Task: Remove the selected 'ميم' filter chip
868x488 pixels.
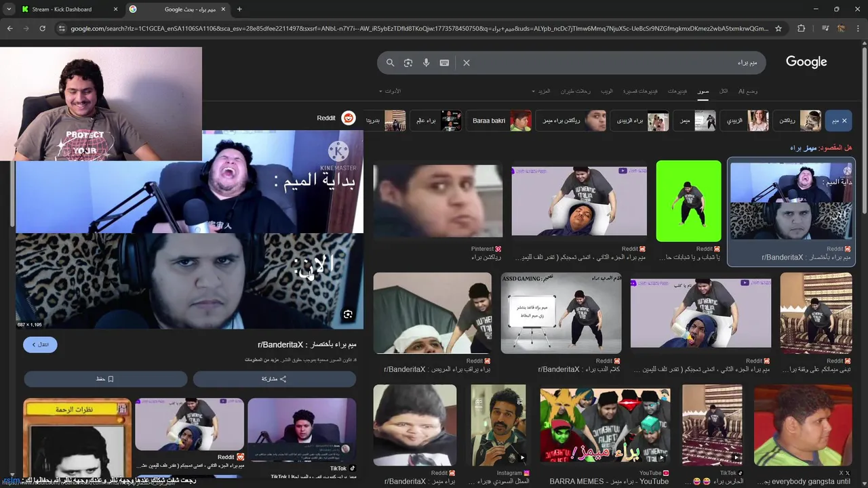Action: pos(840,121)
